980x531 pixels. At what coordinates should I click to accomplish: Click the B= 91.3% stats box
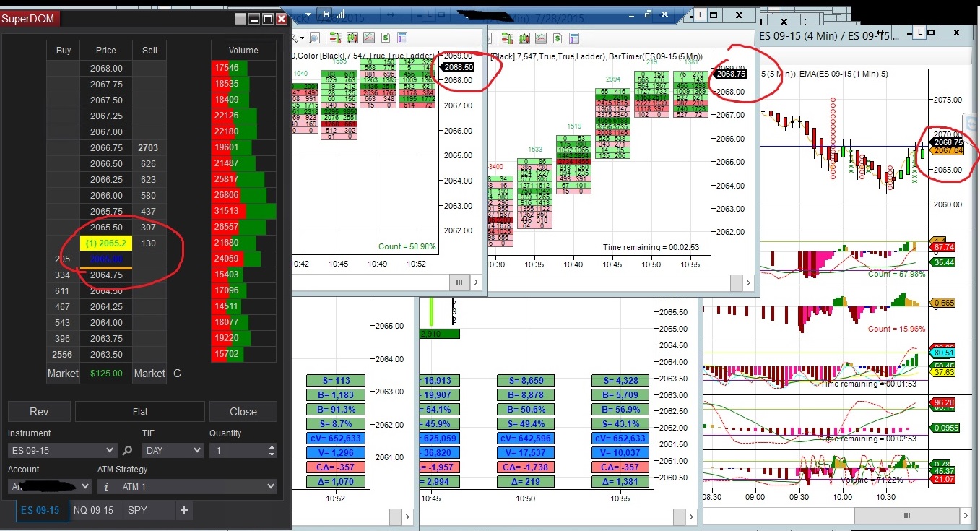coord(336,410)
